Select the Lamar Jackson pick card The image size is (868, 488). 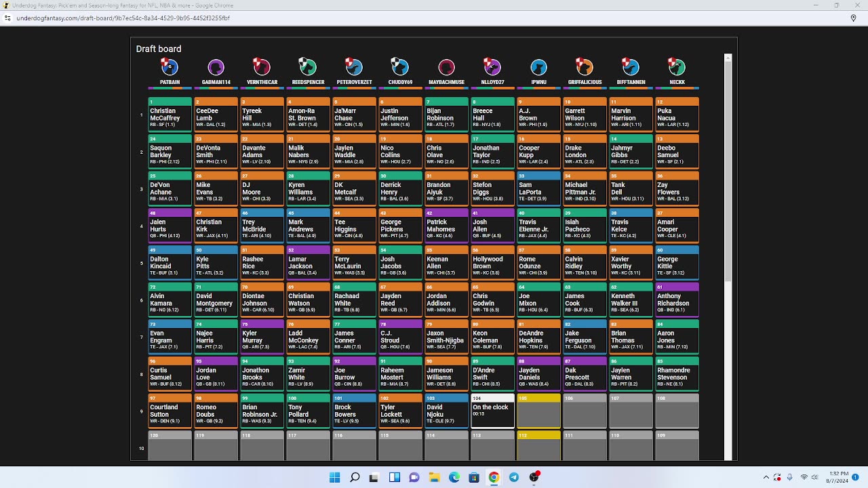pyautogui.click(x=308, y=263)
